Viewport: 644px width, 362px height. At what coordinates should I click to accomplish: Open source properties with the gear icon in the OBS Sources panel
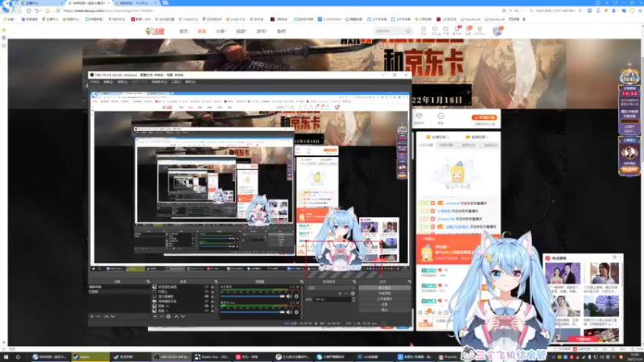click(168, 316)
